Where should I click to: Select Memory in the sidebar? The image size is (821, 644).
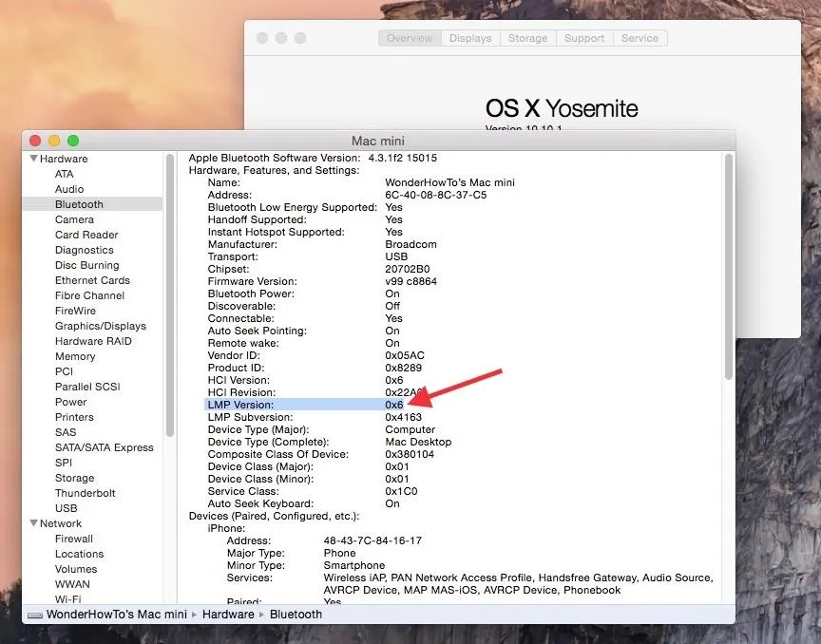point(75,356)
